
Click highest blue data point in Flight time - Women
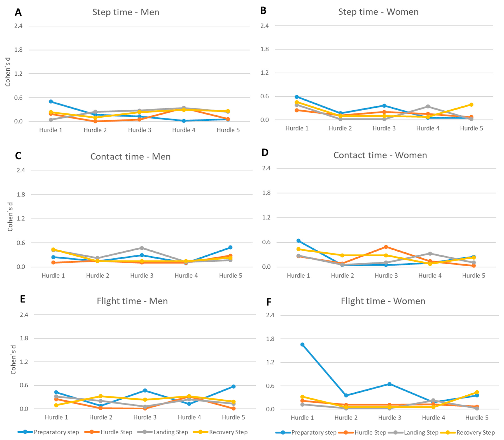[302, 345]
